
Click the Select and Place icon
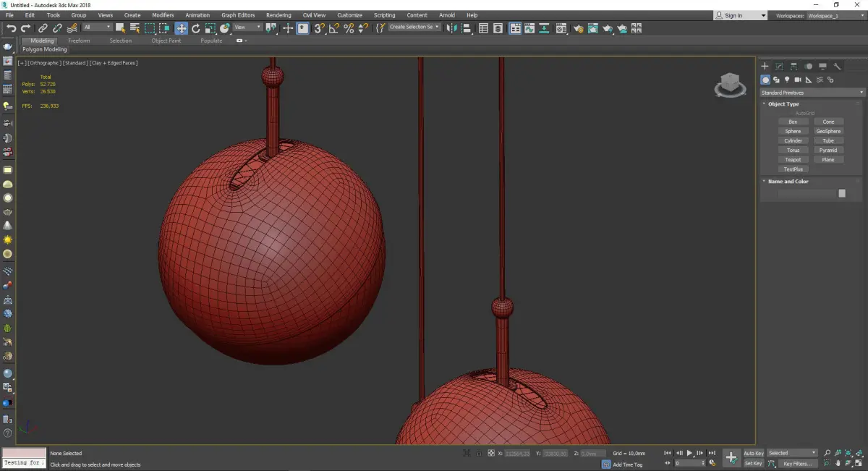[225, 28]
